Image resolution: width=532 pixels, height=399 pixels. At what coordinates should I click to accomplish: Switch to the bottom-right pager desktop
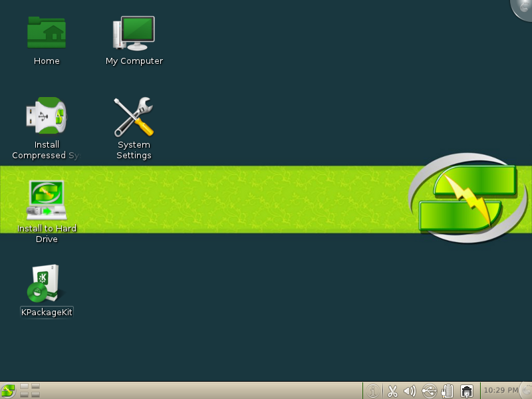pos(35,395)
